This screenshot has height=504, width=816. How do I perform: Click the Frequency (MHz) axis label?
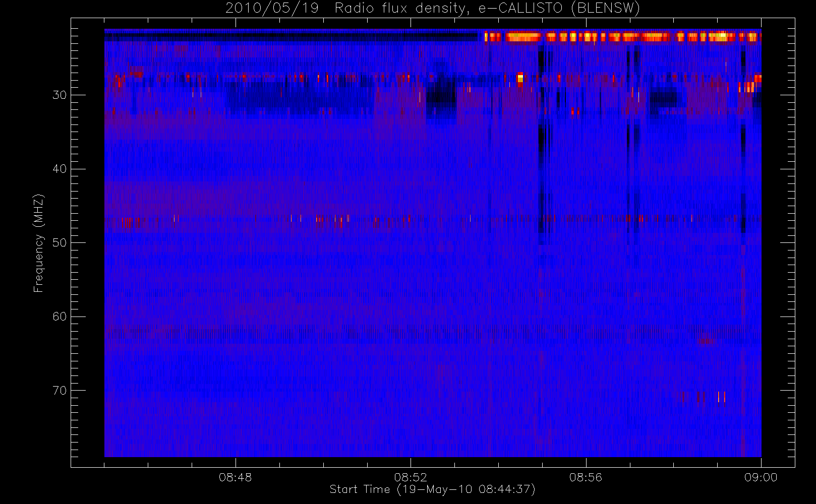(x=38, y=243)
